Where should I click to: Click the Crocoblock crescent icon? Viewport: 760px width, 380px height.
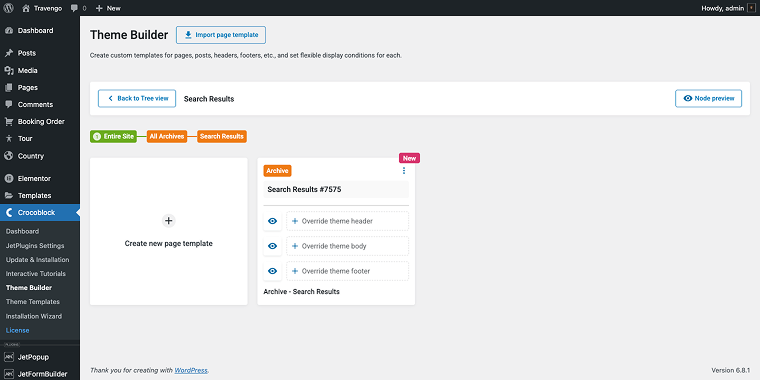coord(9,212)
